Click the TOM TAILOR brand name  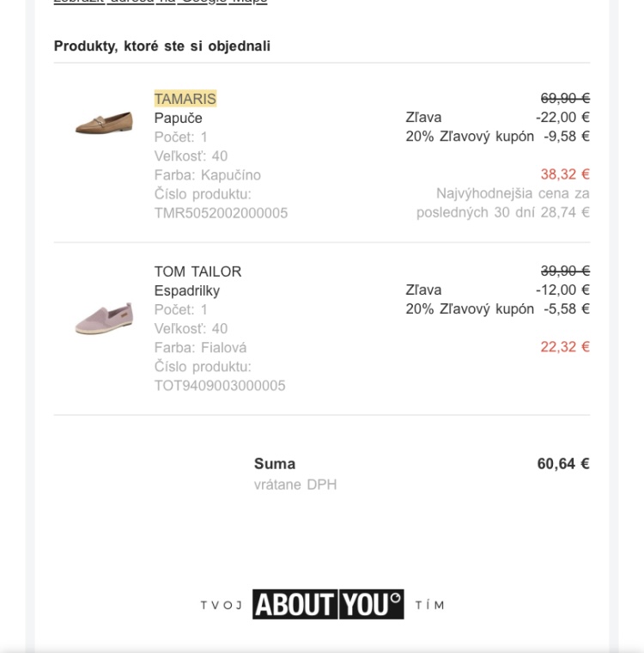(x=197, y=272)
